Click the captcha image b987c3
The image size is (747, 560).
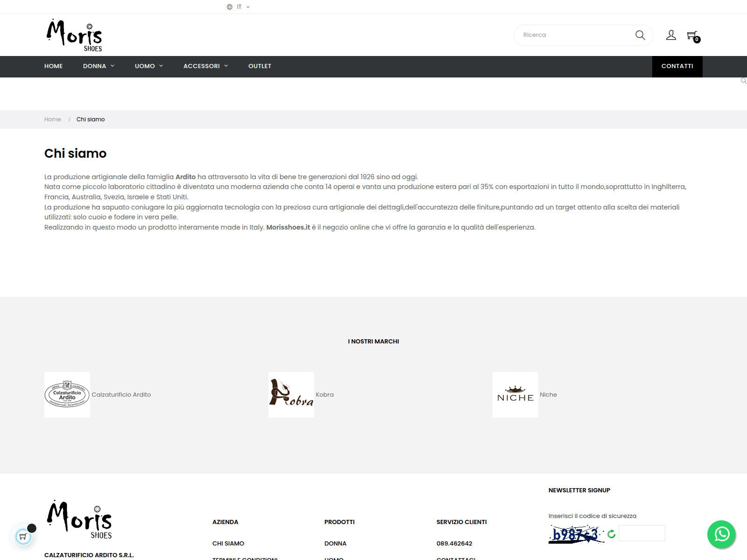pyautogui.click(x=577, y=534)
